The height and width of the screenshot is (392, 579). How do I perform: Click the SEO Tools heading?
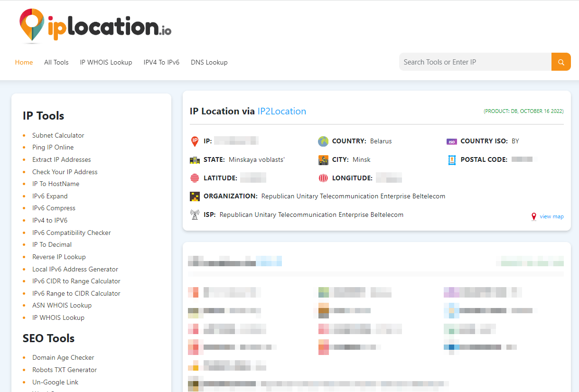49,338
